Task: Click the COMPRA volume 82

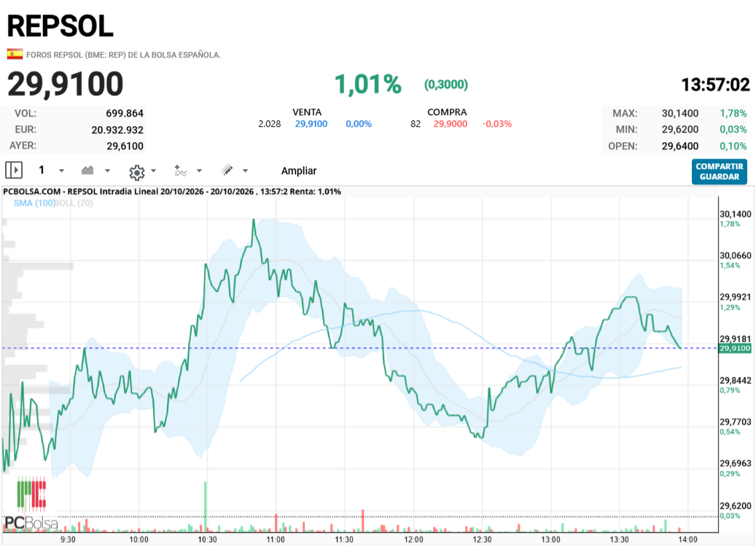Action: point(416,124)
